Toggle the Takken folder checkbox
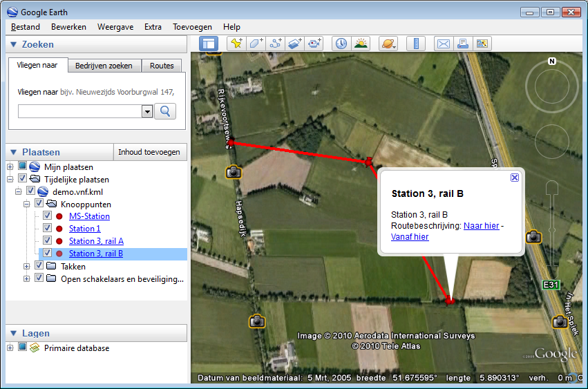The height and width of the screenshot is (389, 588). [x=39, y=266]
